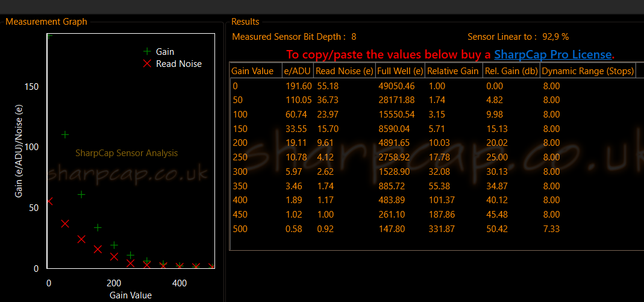
Task: Select read noise cell 2.62
Action: point(325,171)
